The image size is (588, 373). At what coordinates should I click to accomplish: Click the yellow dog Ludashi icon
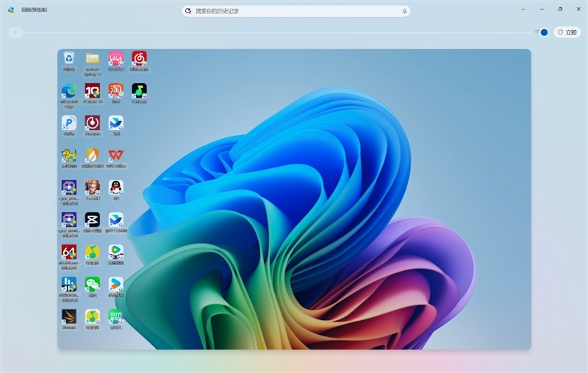click(69, 156)
